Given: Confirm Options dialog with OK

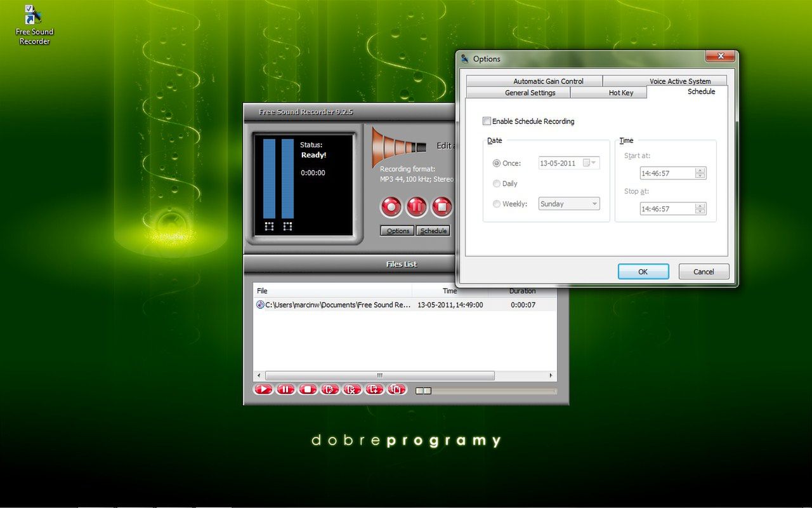Looking at the screenshot, I should (x=643, y=272).
